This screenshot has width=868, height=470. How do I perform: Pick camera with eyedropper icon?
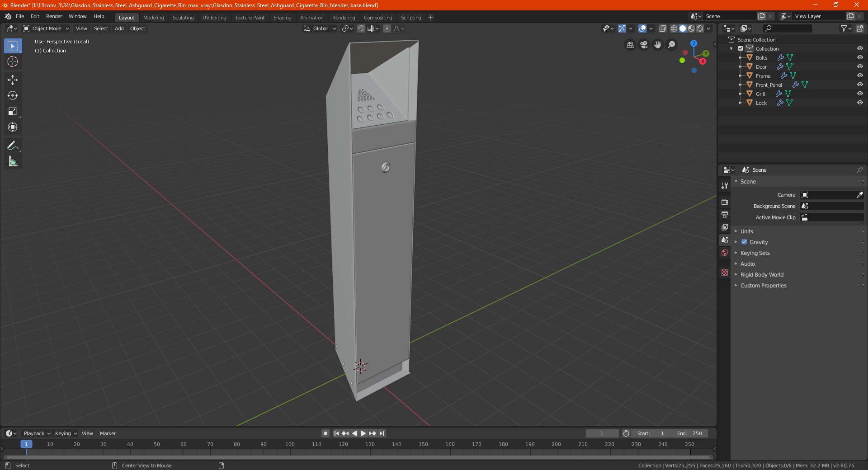(x=859, y=195)
